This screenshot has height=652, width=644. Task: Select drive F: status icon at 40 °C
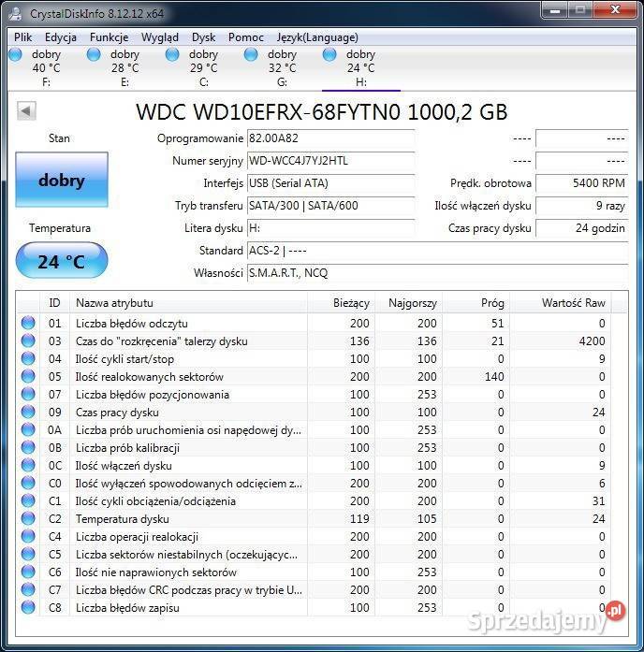pyautogui.click(x=16, y=54)
